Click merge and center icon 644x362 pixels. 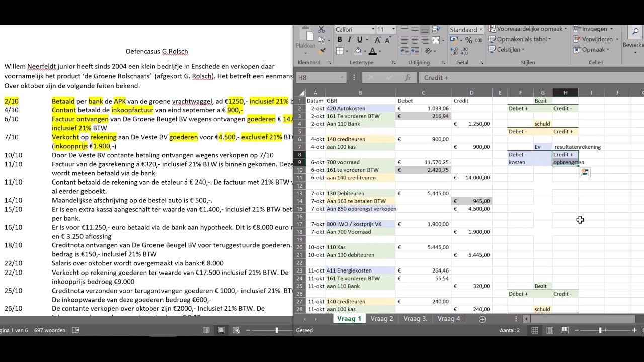[436, 40]
